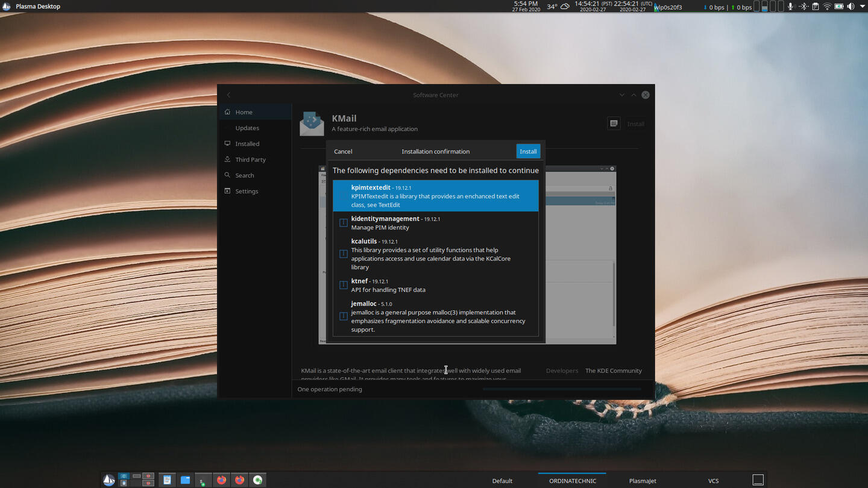Image resolution: width=868 pixels, height=488 pixels.
Task: Click the package icon beside ktnef
Action: coord(343,285)
